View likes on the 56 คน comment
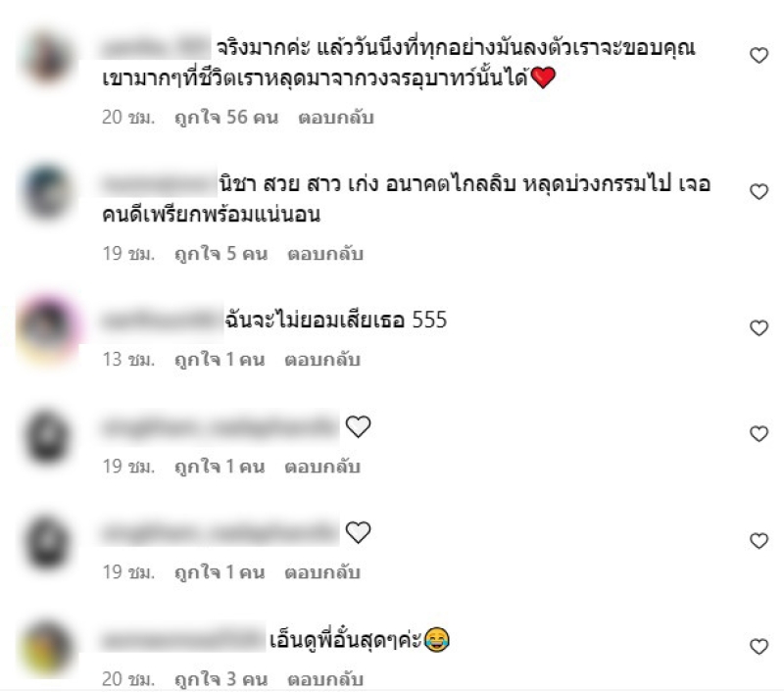This screenshot has height=692, width=784. click(x=226, y=118)
